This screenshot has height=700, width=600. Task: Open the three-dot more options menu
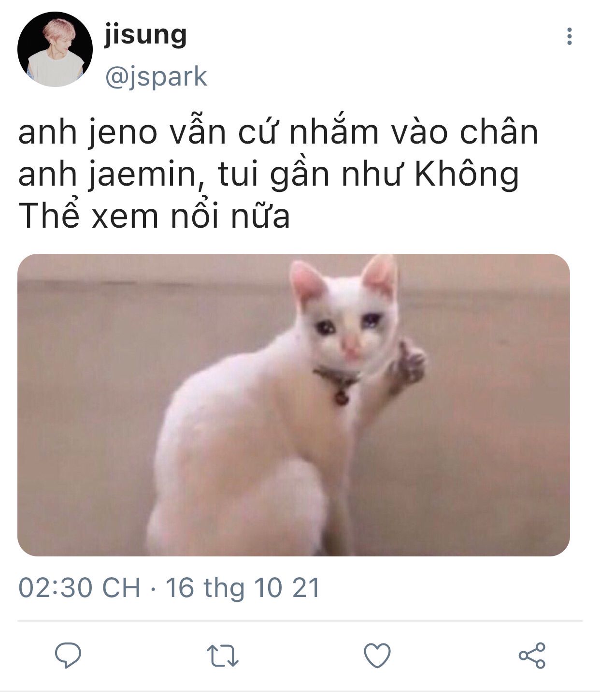570,36
